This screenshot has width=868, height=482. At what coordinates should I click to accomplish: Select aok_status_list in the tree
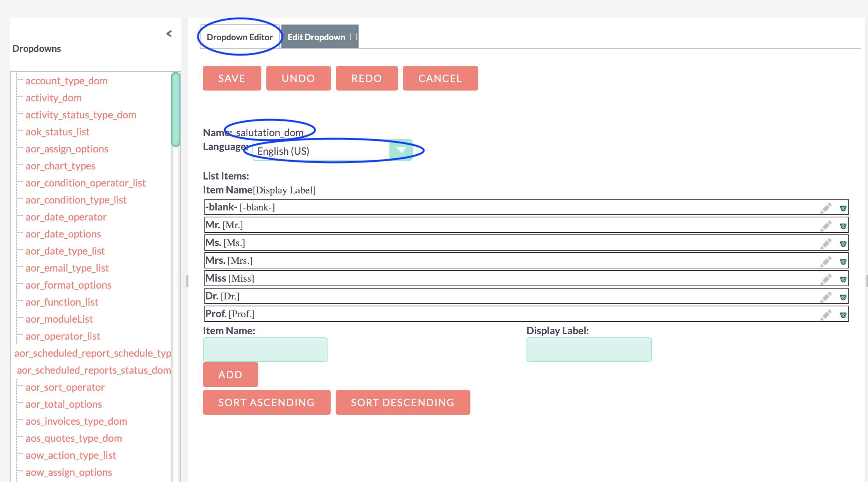(57, 132)
